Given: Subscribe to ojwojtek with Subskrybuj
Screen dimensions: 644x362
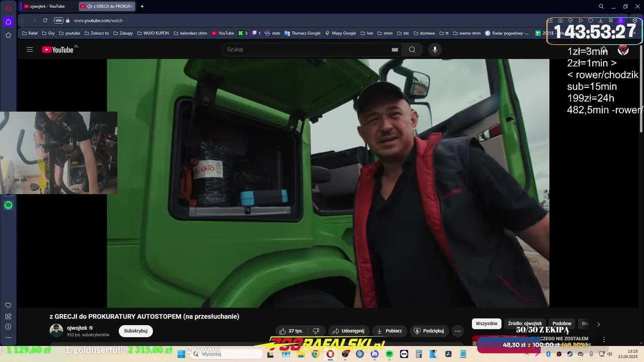Looking at the screenshot, I should pyautogui.click(x=136, y=331).
